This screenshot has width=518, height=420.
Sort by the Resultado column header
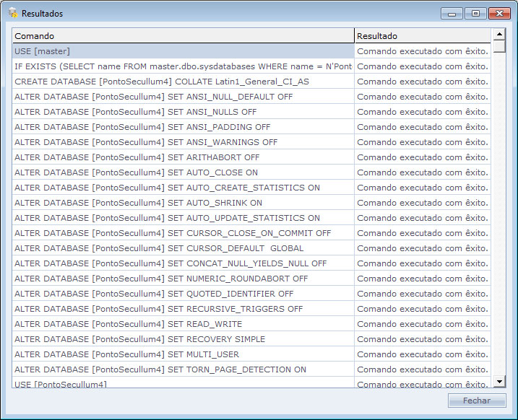click(423, 35)
